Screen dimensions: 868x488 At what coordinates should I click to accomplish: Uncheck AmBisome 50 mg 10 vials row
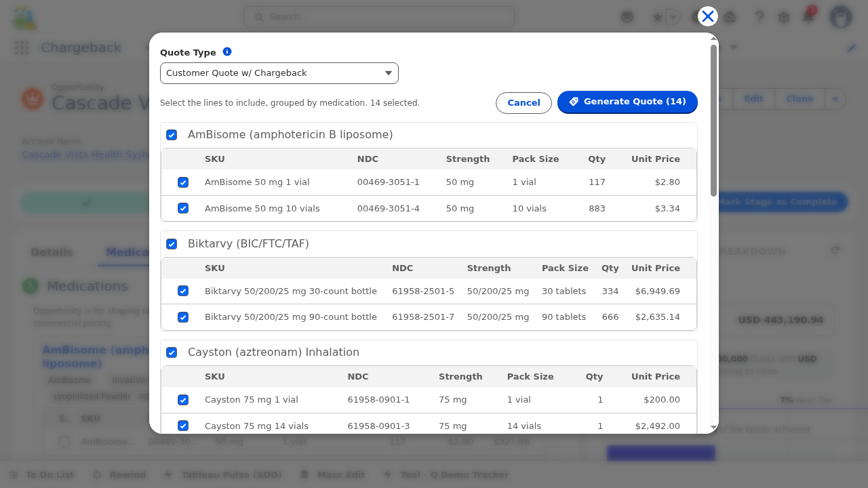click(183, 208)
